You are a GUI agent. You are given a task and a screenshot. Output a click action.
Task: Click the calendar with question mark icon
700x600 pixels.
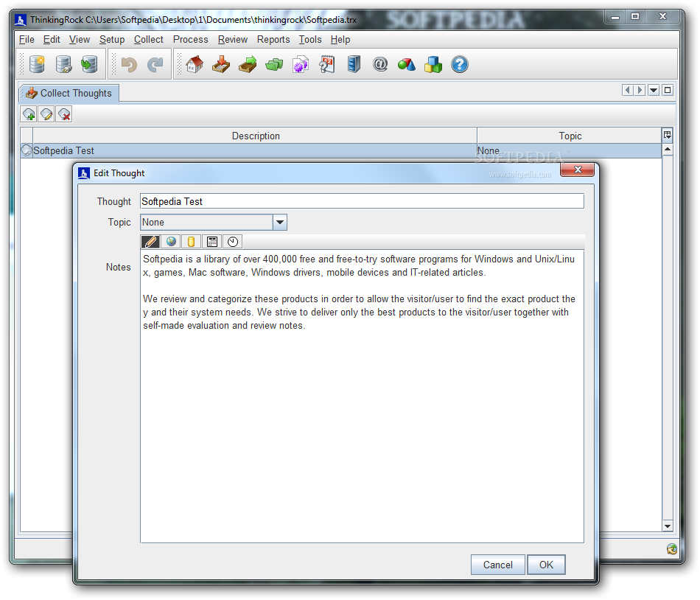pyautogui.click(x=326, y=64)
